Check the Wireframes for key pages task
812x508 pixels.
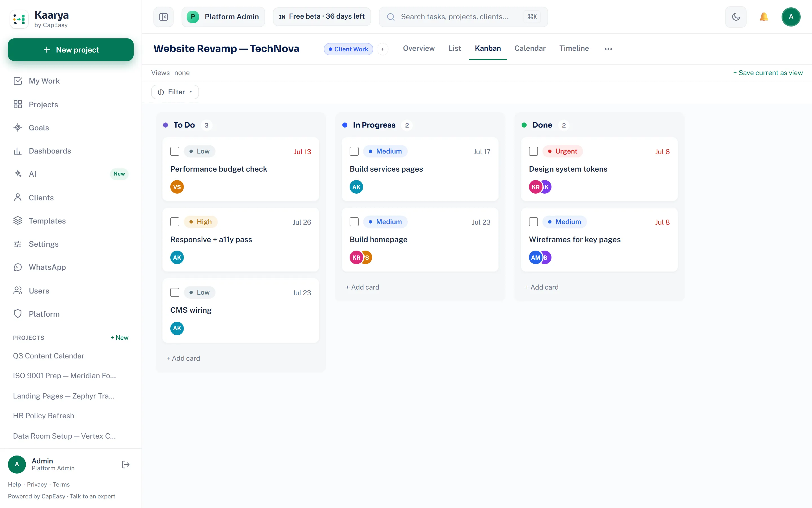click(x=533, y=222)
